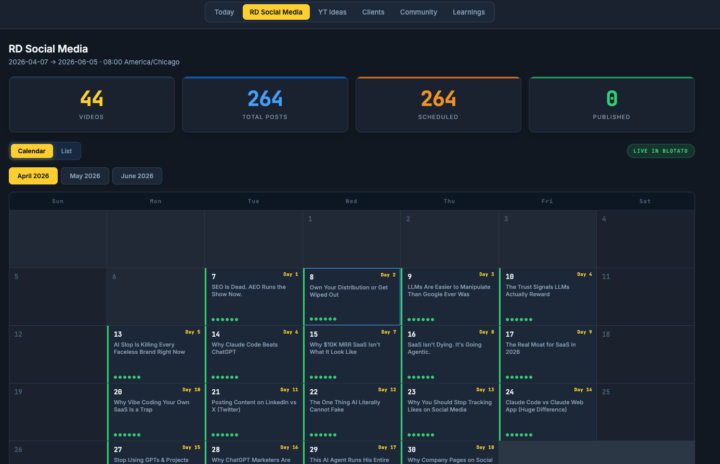Open April 28 'Why ChatGPT Marketers Are' post

254,453
